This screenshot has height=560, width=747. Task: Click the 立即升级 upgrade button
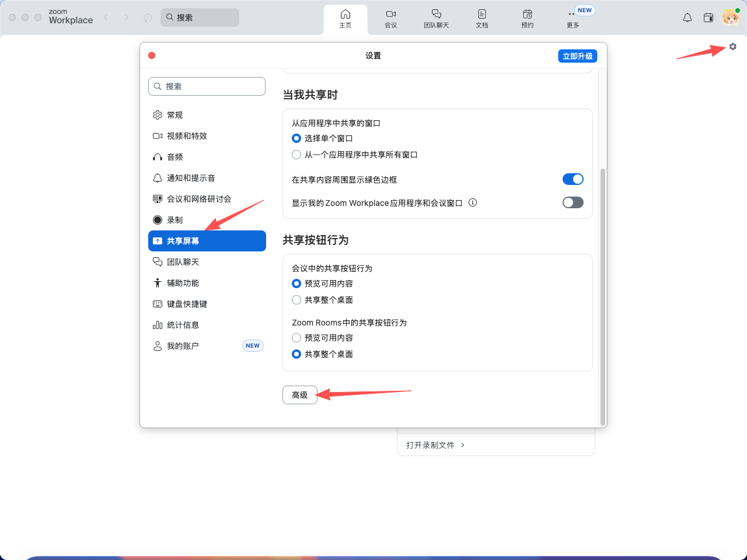pos(578,56)
